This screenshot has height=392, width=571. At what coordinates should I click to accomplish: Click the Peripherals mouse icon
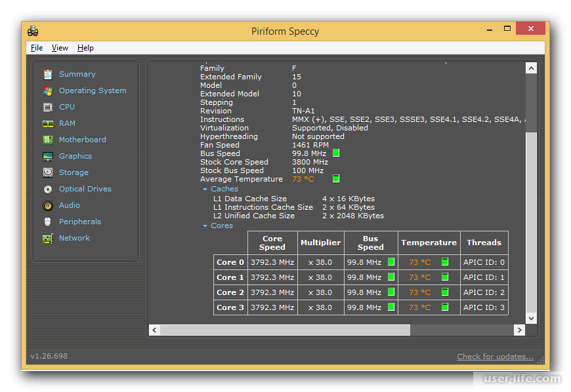pyautogui.click(x=48, y=222)
